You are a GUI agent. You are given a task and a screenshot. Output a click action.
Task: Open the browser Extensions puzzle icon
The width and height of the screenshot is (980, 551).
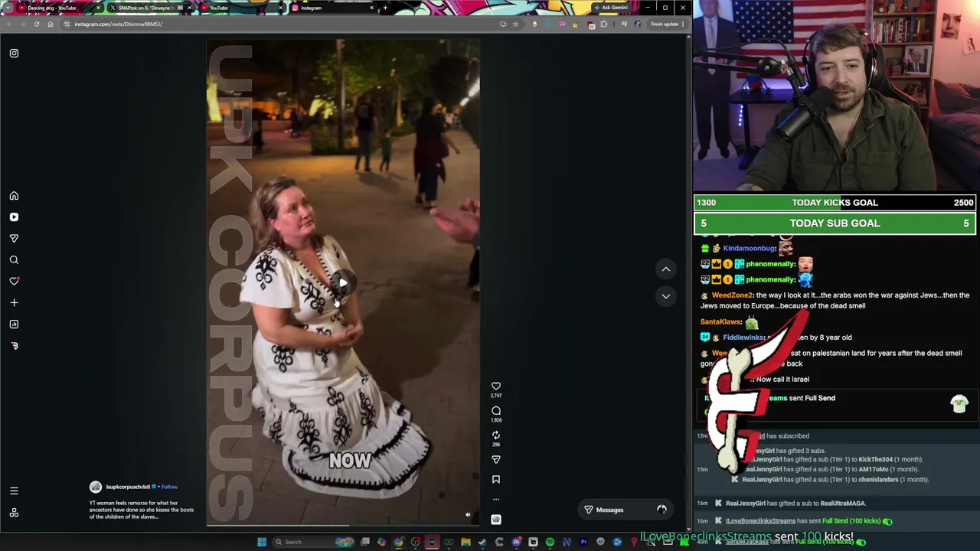(604, 24)
